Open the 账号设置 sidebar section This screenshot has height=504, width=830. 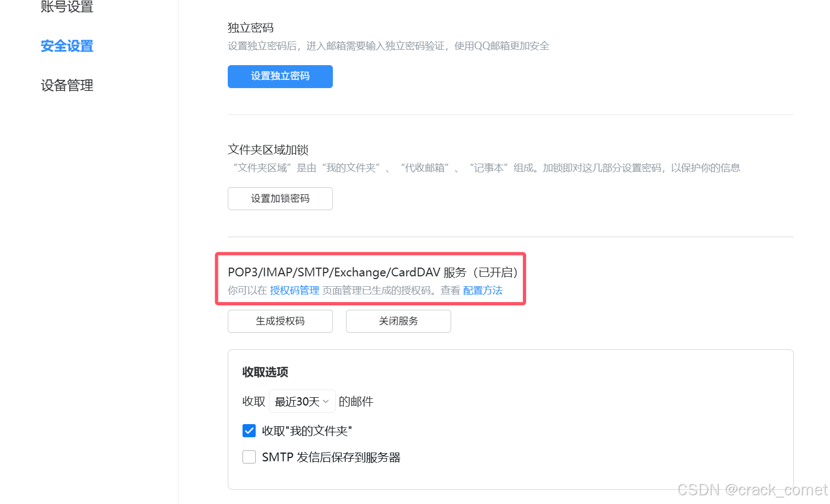(66, 8)
